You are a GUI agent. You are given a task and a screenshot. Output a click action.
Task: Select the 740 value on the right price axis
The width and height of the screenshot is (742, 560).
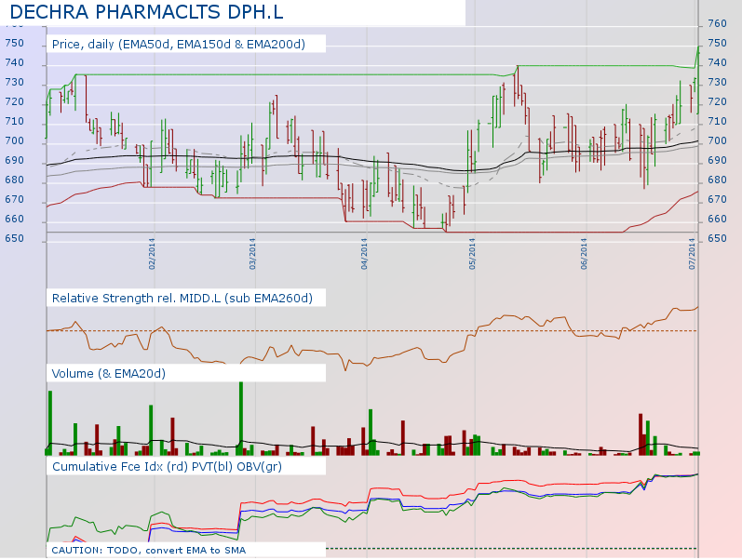pyautogui.click(x=717, y=63)
